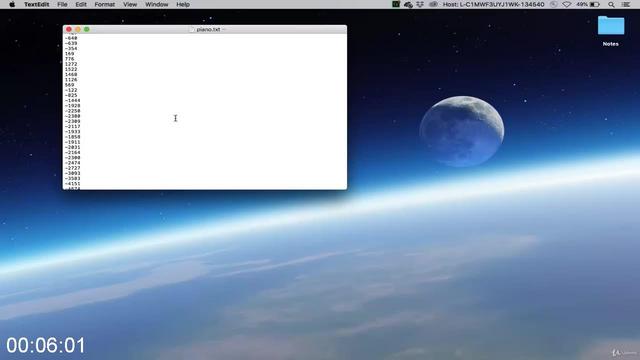Open the TextEdit application menu

(x=36, y=4)
